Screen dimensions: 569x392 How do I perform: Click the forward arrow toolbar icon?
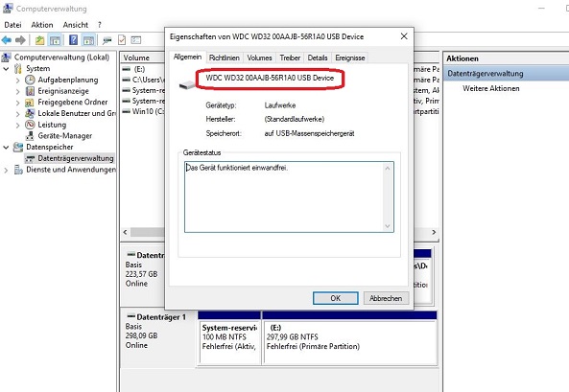(20, 40)
